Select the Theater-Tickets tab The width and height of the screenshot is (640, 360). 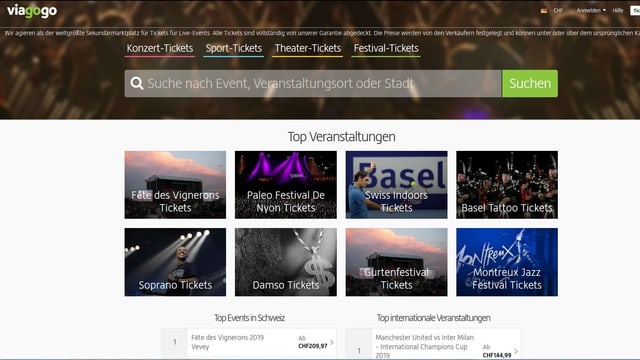tap(307, 49)
